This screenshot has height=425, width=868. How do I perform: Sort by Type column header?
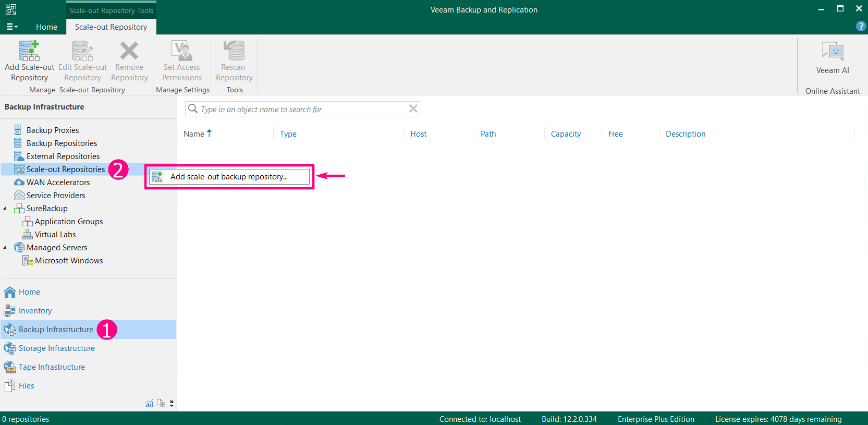point(288,134)
